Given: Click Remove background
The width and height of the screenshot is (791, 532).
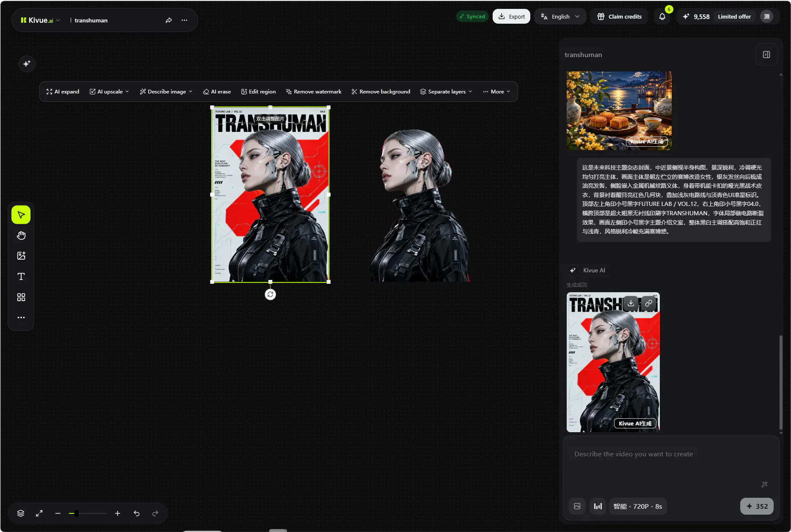Looking at the screenshot, I should click(381, 92).
